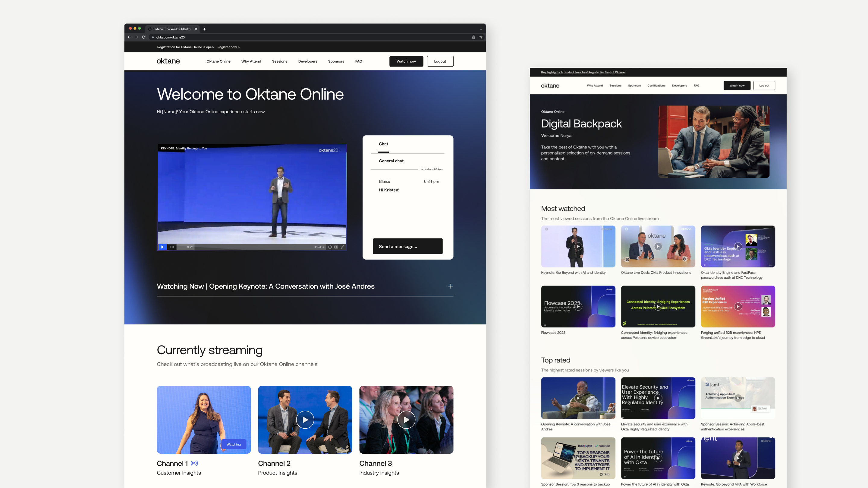Click the 'General chat' heading
868x488 pixels.
[x=391, y=161]
